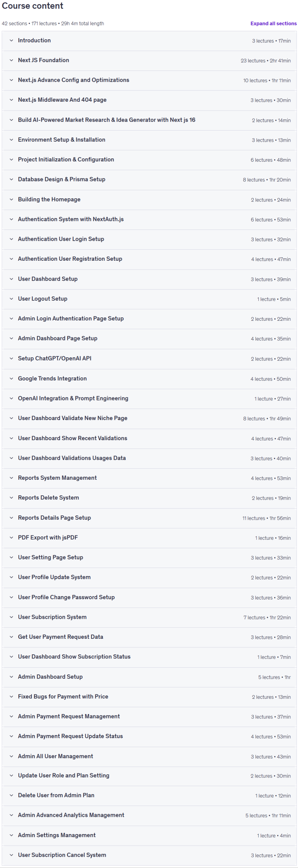Click chevron beside Building the Homepage
The image size is (298, 868).
tap(11, 199)
